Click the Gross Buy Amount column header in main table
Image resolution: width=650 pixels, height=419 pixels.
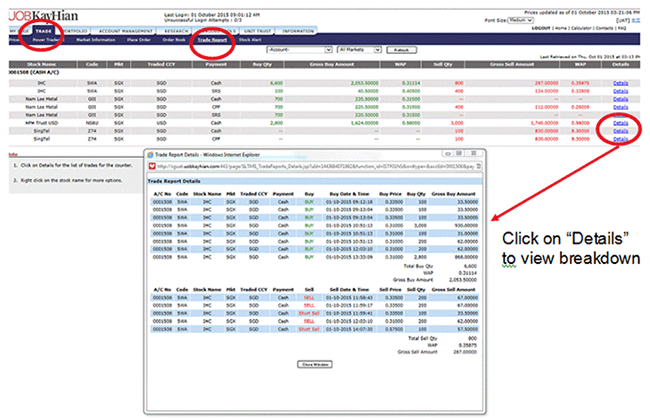point(332,64)
